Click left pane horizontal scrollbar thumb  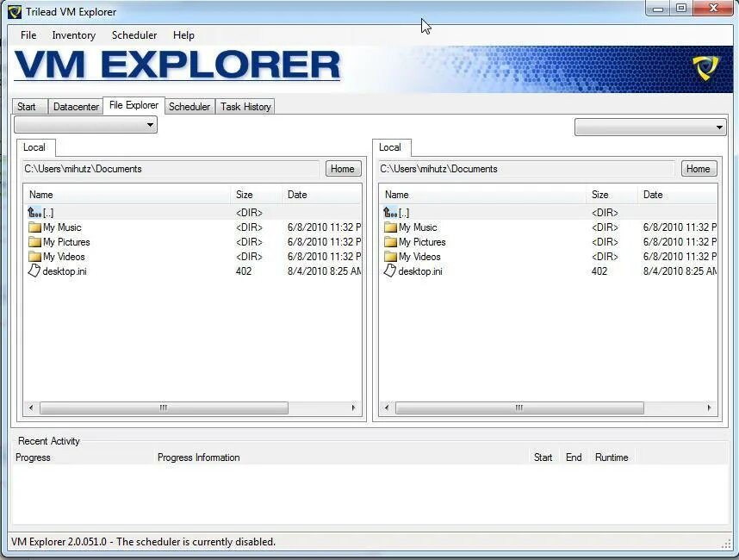coord(164,408)
